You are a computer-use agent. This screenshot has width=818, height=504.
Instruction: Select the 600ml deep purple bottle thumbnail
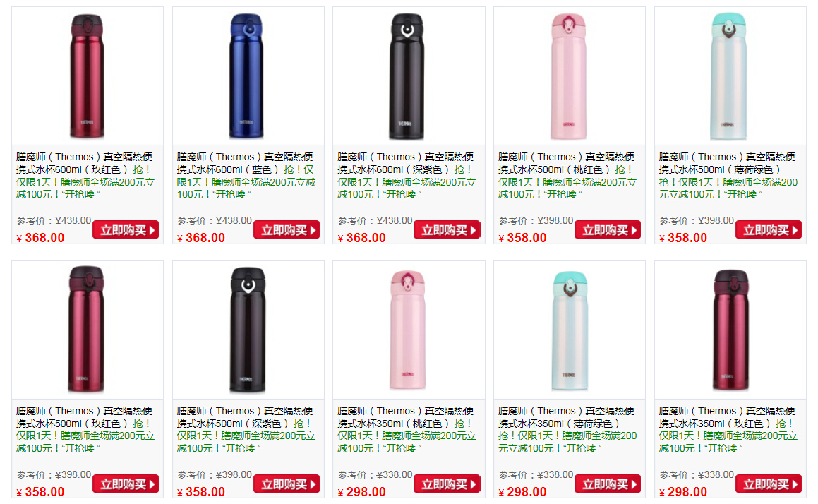(409, 76)
